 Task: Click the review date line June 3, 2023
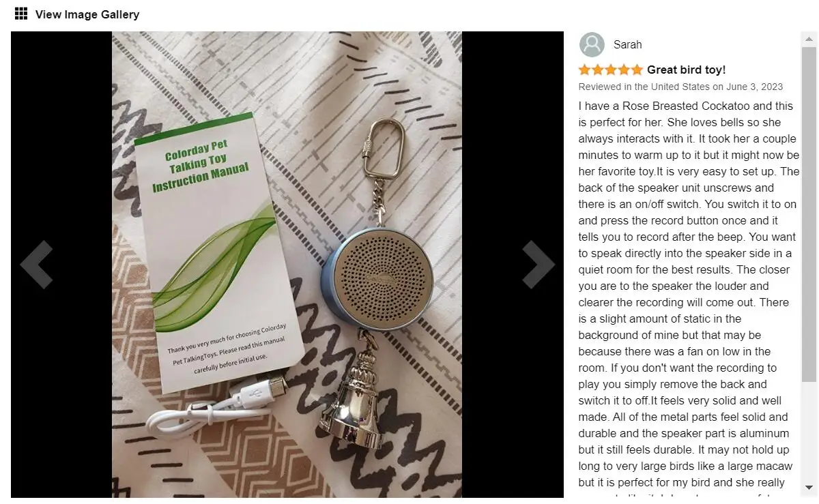[x=680, y=87]
